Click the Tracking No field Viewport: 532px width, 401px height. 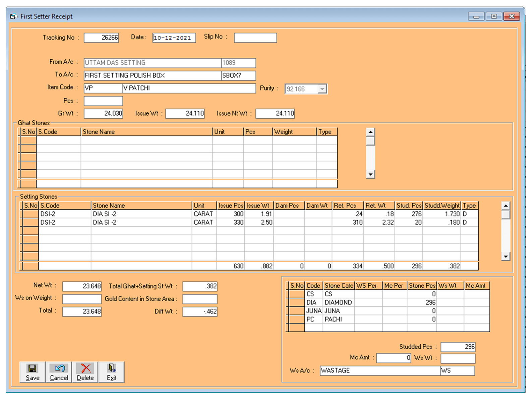[x=101, y=38]
